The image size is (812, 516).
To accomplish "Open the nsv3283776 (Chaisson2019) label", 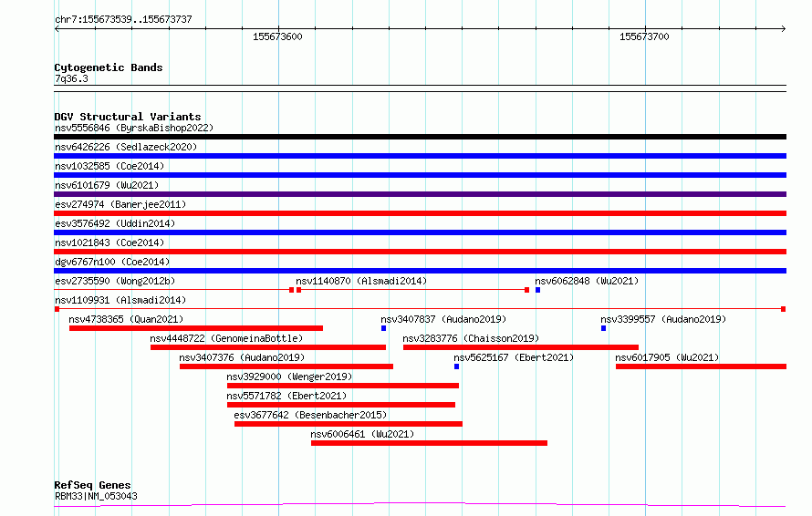I will [471, 338].
